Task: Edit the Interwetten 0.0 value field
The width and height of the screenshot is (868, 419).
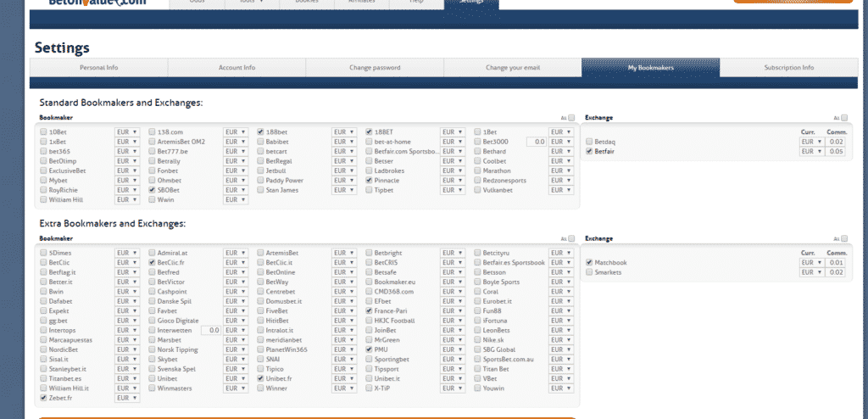Action: pos(211,330)
